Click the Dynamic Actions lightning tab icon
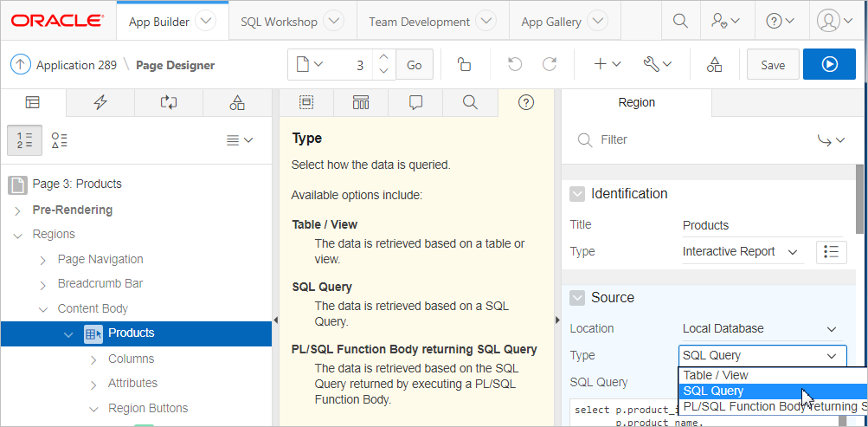The image size is (868, 427). tap(100, 102)
